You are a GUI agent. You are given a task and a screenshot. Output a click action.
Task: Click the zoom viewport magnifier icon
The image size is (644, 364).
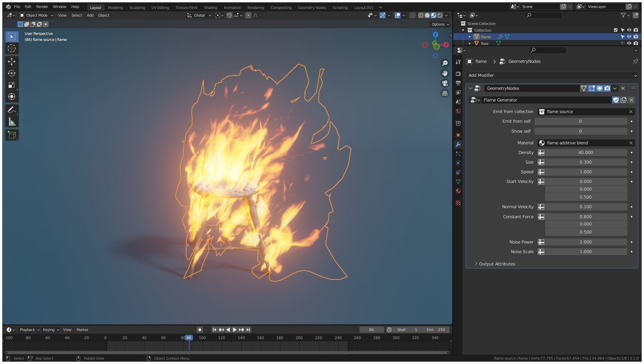point(445,63)
